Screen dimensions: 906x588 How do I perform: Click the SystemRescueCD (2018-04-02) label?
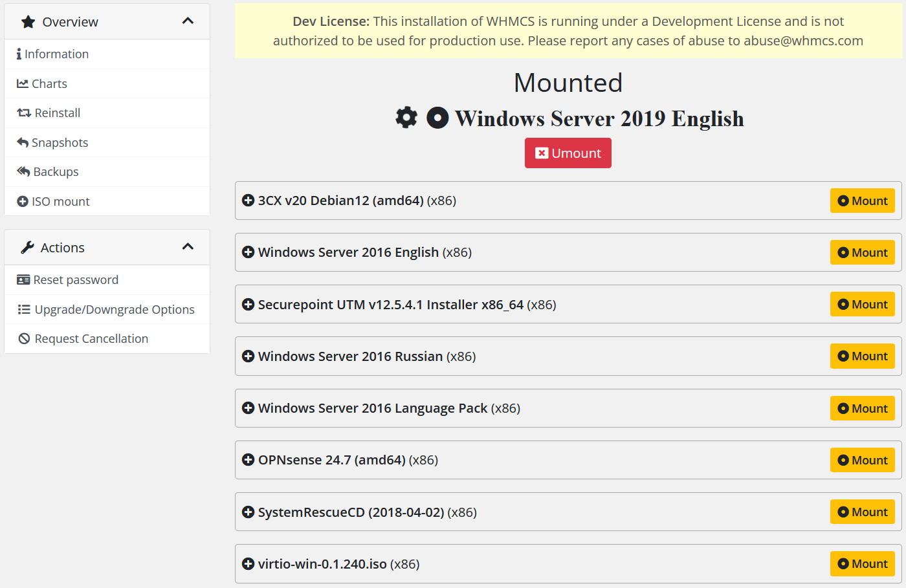pos(351,512)
